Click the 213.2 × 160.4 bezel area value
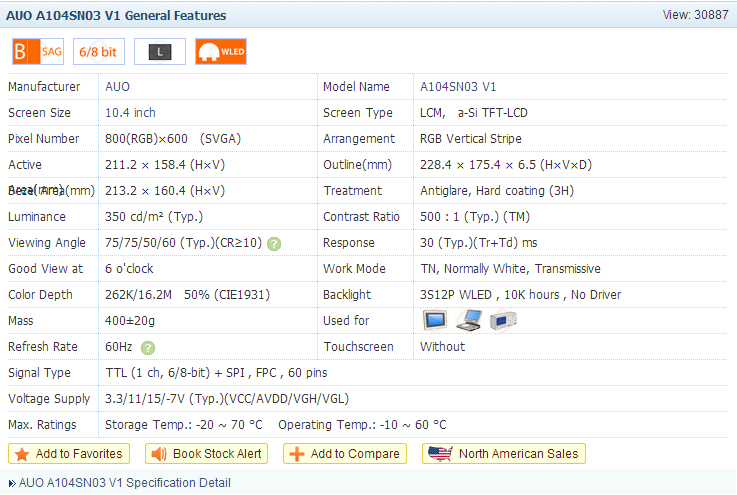737x495 pixels. pyautogui.click(x=165, y=191)
